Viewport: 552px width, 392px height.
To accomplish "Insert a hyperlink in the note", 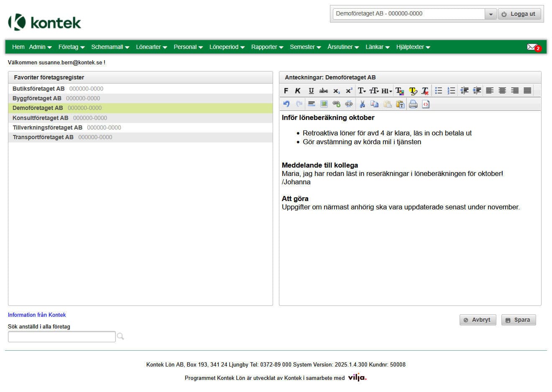I will (x=336, y=104).
